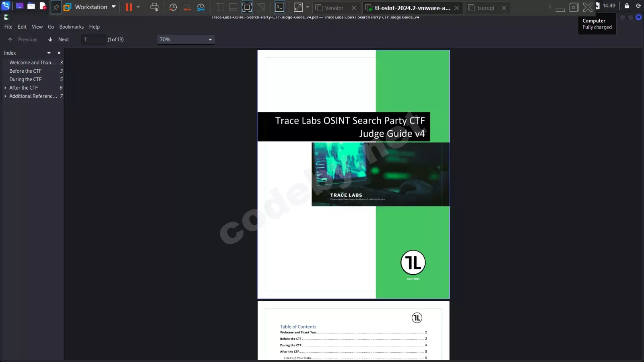644x362 pixels.
Task: Open the Bookmarks menu
Action: pos(71,27)
